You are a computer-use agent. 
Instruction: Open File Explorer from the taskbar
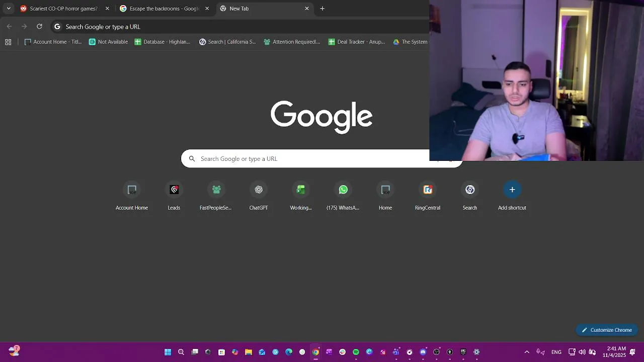click(249, 352)
